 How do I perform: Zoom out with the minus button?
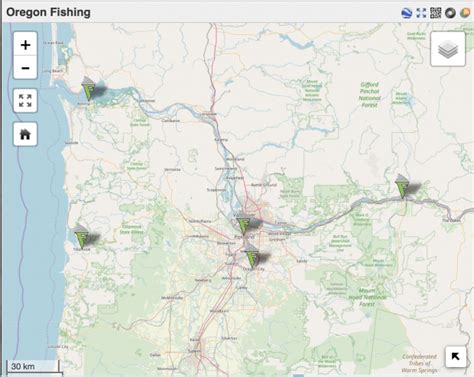(x=25, y=68)
